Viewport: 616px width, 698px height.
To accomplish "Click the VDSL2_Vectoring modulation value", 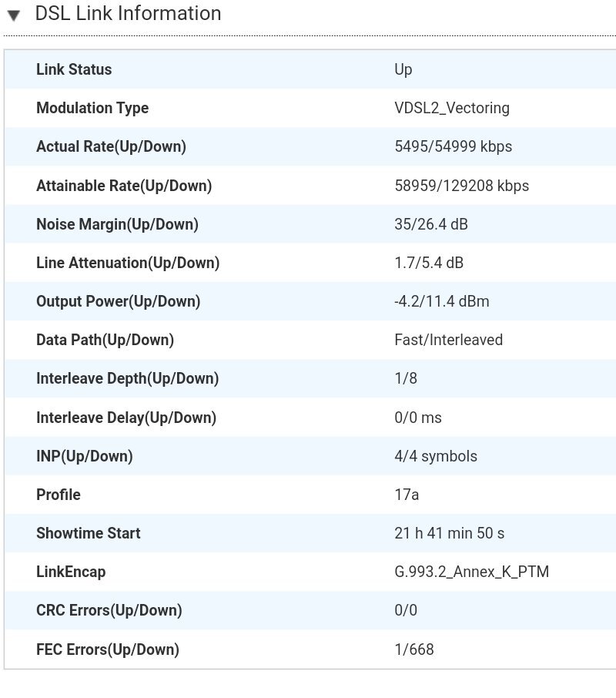I will point(452,108).
